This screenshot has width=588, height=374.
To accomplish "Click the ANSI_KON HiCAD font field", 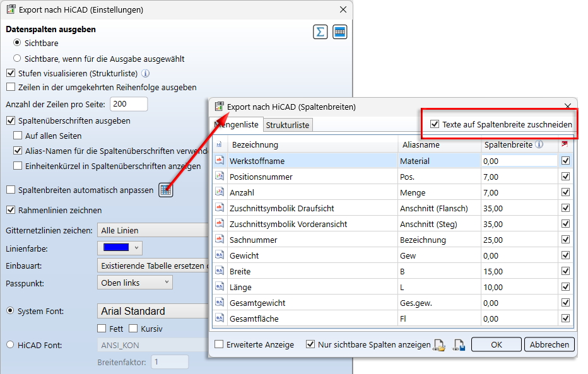I will tap(153, 345).
